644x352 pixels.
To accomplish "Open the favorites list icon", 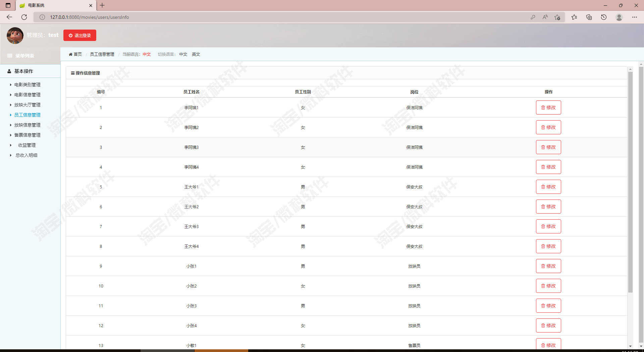I will click(x=574, y=17).
